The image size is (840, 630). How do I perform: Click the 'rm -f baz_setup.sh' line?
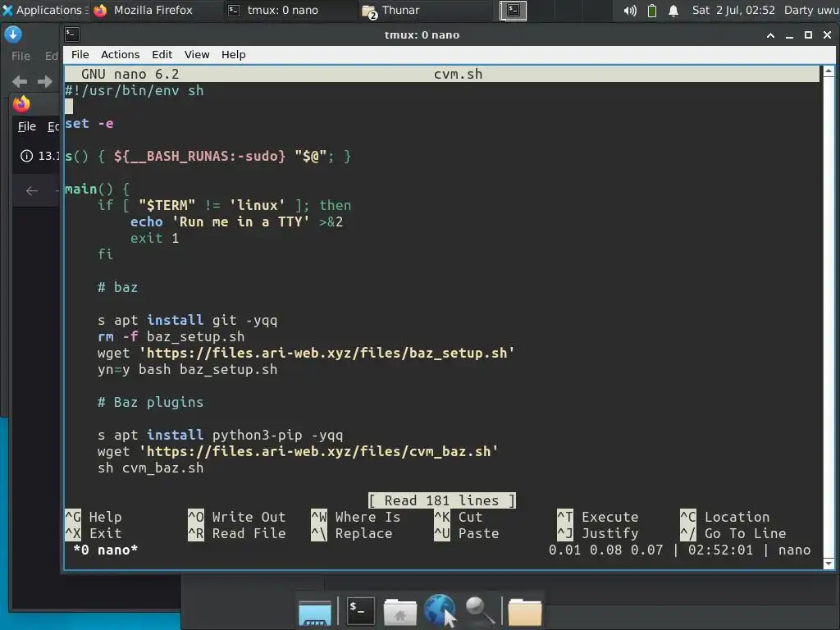coord(171,337)
